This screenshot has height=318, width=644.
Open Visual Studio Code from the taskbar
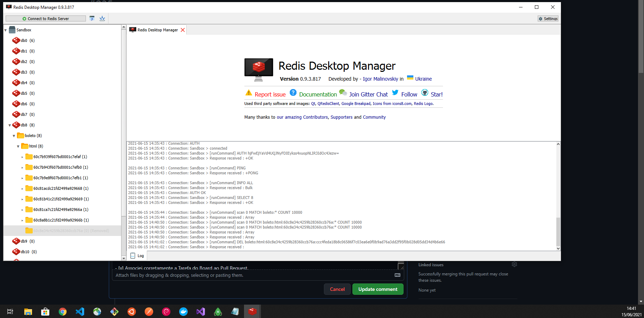tap(80, 312)
